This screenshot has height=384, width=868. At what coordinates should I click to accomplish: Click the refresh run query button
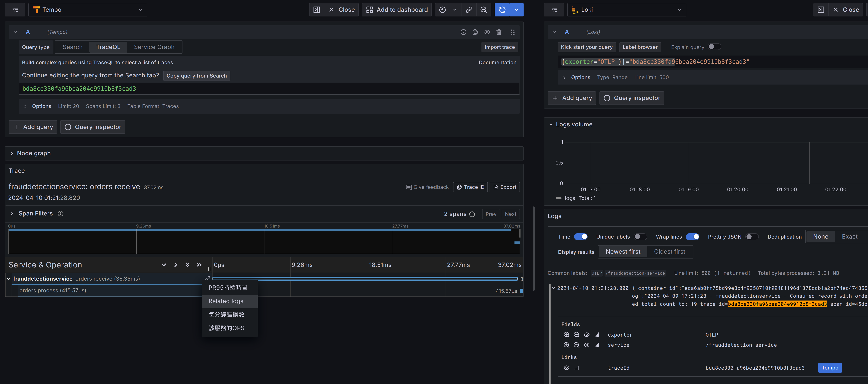(x=502, y=10)
